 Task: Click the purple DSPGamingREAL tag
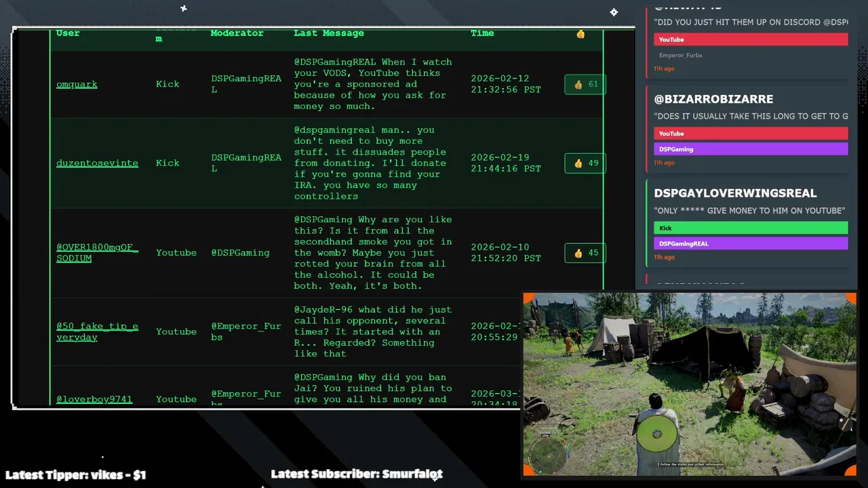[751, 243]
